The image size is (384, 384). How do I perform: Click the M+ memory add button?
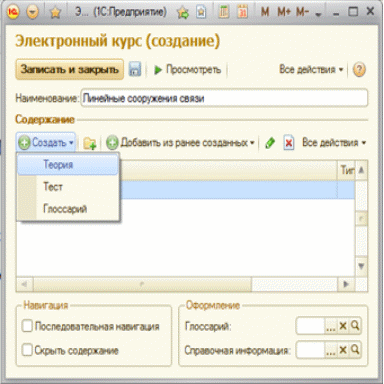284,12
